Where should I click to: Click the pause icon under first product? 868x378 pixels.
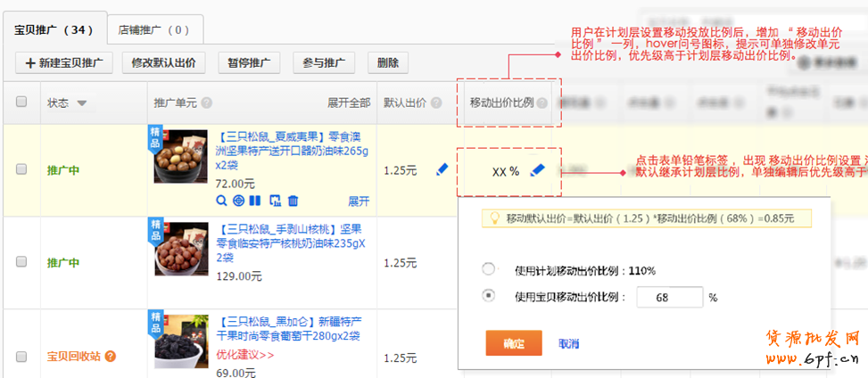pyautogui.click(x=255, y=200)
